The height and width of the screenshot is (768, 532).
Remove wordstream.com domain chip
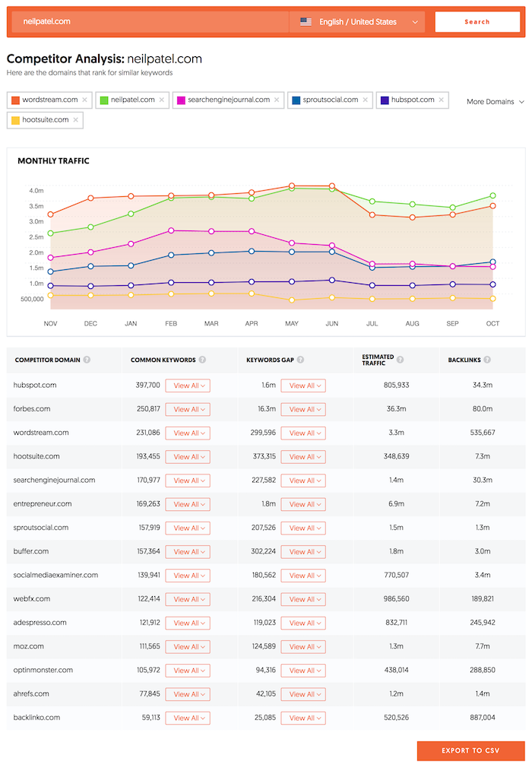84,100
